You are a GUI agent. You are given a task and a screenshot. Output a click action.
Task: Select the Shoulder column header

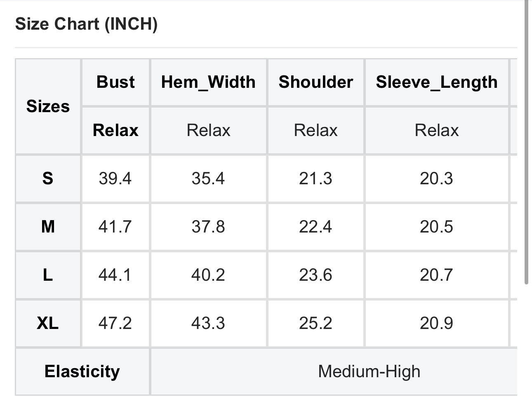[x=315, y=82]
